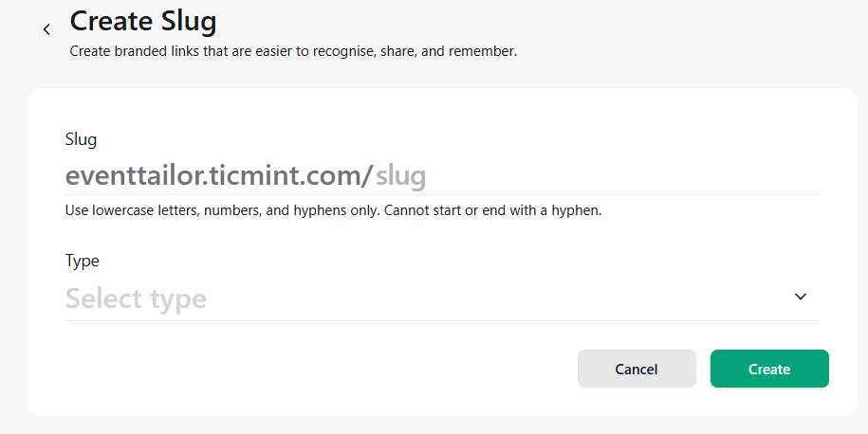Open the Select type dropdown

click(442, 298)
